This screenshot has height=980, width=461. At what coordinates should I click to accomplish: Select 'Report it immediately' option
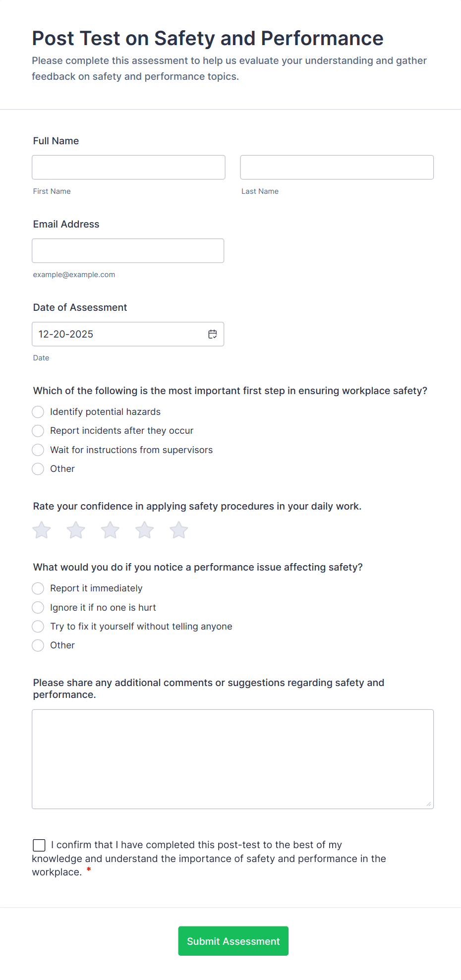pyautogui.click(x=38, y=588)
